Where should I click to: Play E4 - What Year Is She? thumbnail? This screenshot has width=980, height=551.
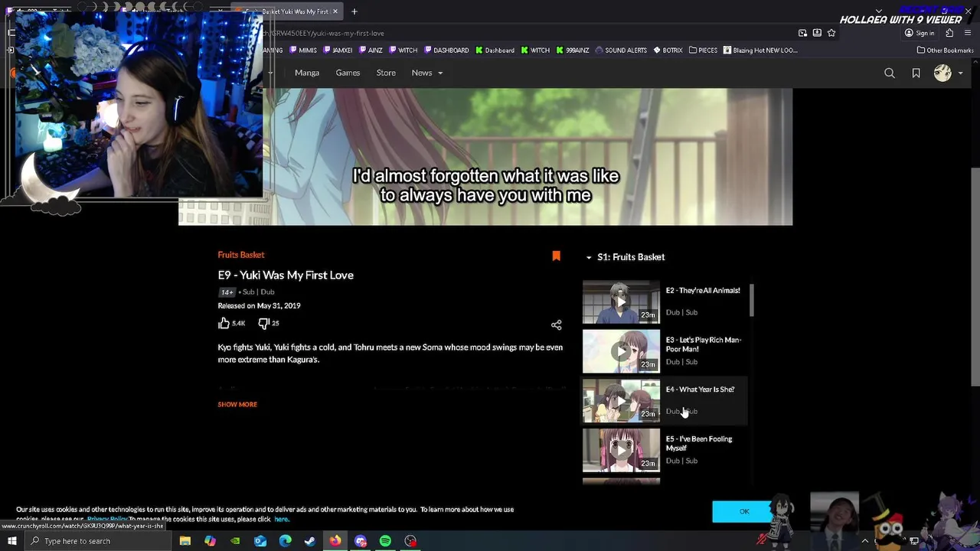[621, 401]
